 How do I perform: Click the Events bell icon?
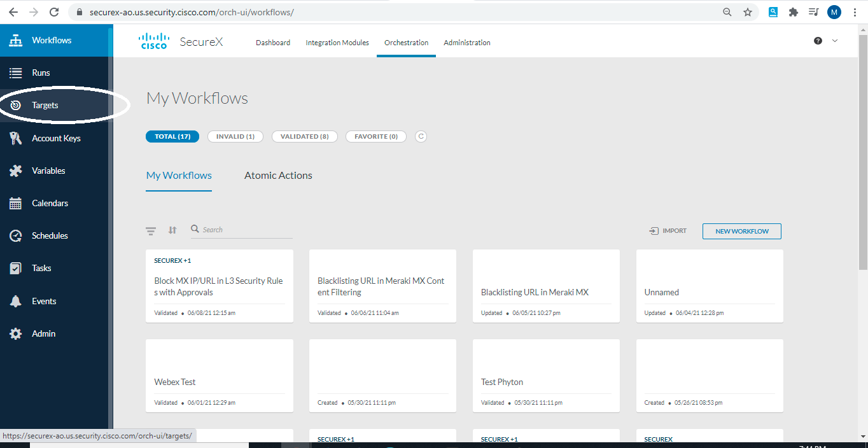(16, 301)
